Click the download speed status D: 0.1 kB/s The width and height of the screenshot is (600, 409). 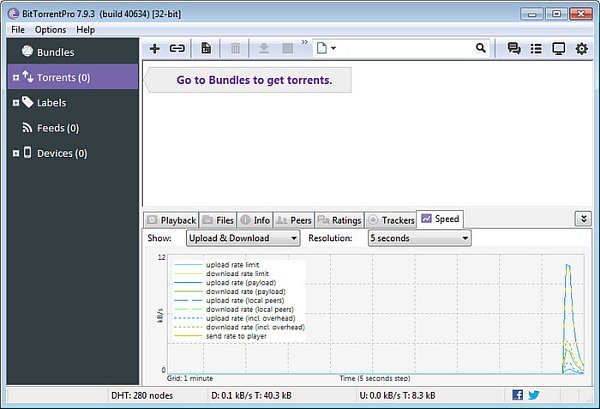pyautogui.click(x=251, y=395)
